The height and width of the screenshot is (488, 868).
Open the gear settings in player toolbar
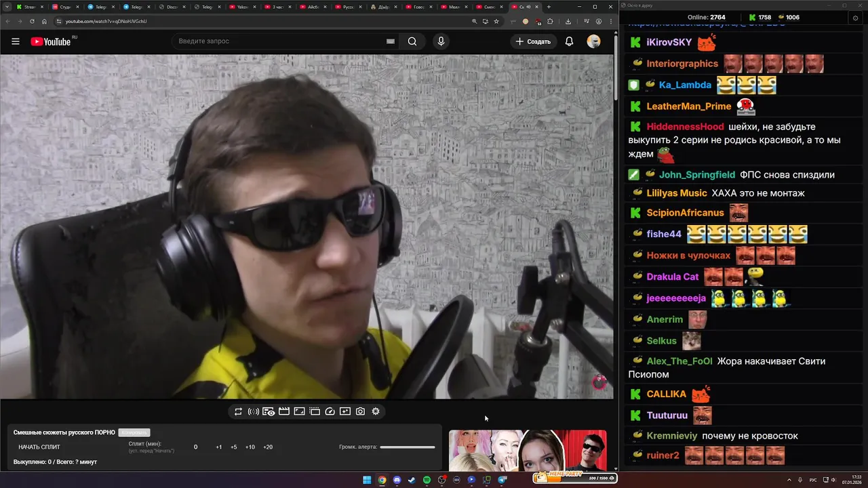coord(376,411)
